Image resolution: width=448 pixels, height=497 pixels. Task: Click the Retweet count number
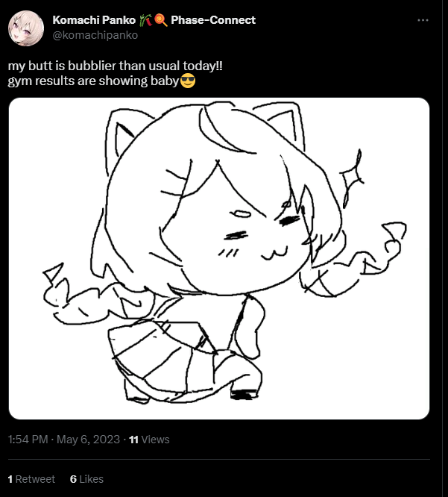(x=10, y=479)
